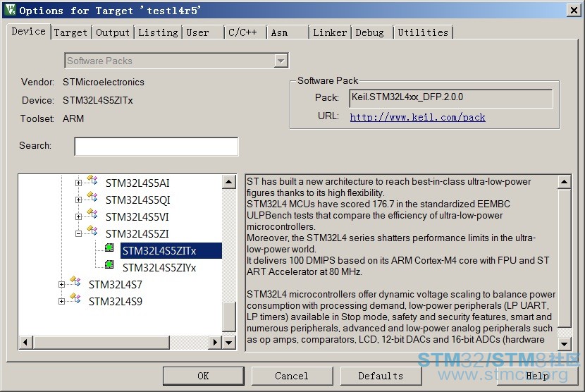Click the green chip icon for STM32L4S5ZIYx
Viewport: 585px width, 392px height.
pyautogui.click(x=109, y=264)
